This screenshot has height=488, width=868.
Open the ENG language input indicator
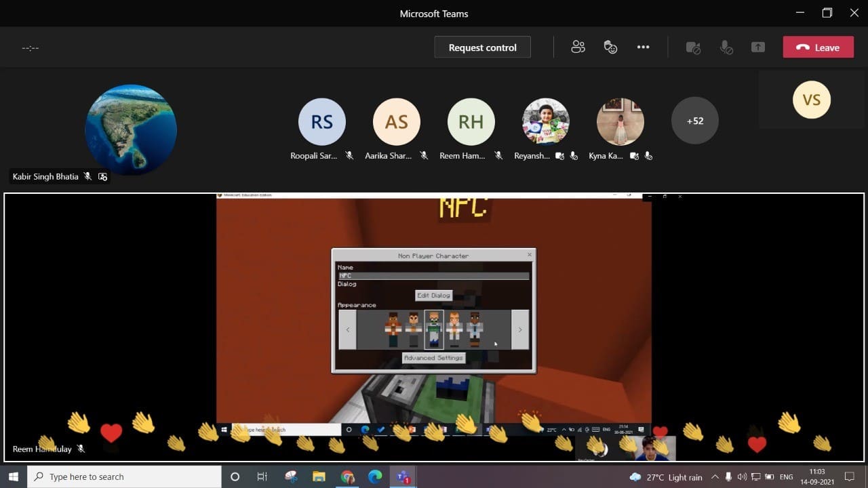click(786, 477)
